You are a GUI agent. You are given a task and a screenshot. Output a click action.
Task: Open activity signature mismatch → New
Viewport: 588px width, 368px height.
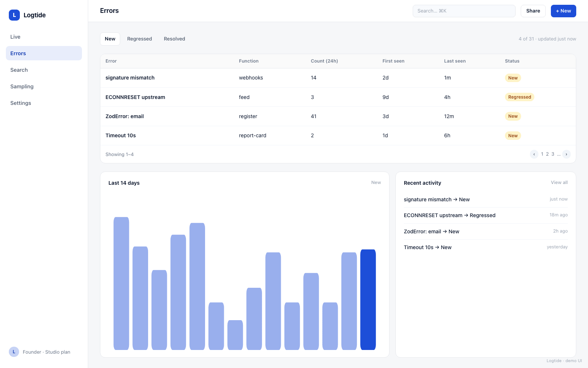coord(485,199)
